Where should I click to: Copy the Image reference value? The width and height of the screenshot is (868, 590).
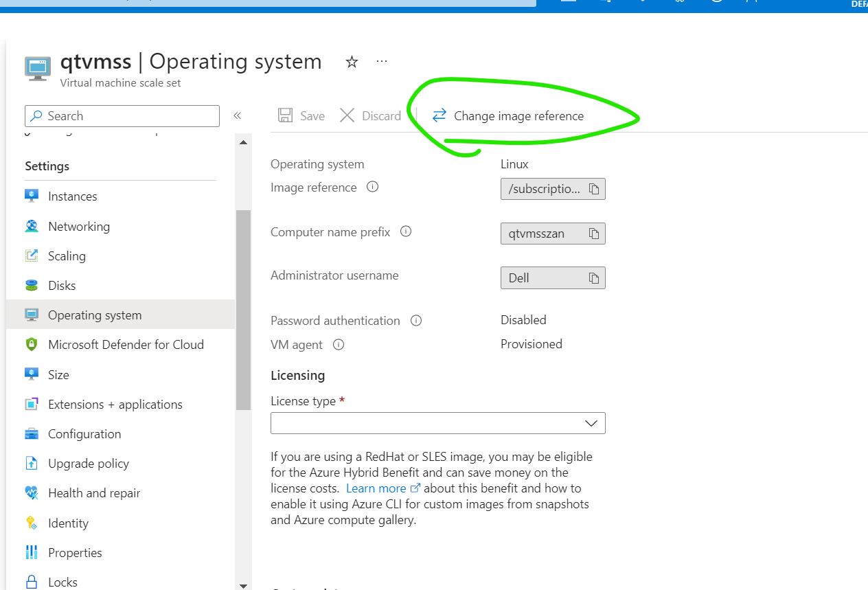[594, 189]
